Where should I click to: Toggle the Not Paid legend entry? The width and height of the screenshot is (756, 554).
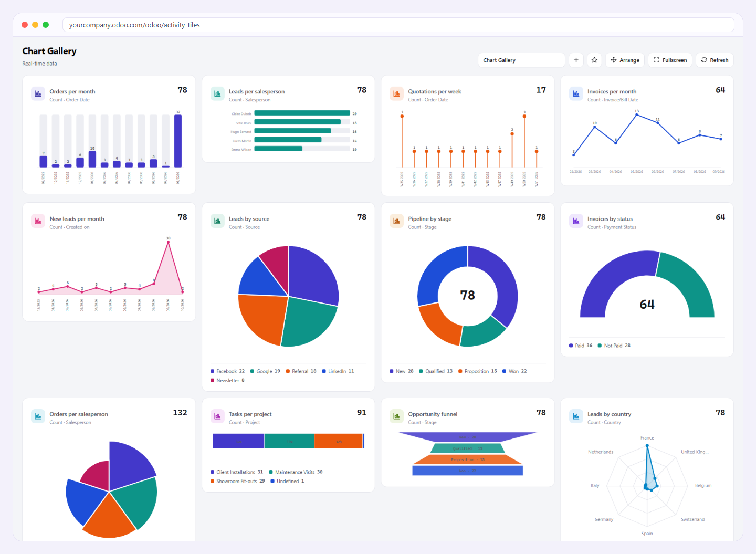tap(614, 346)
